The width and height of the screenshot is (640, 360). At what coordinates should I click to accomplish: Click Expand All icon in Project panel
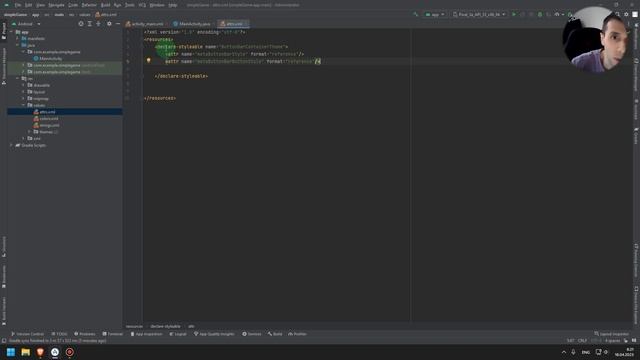pyautogui.click(x=89, y=24)
